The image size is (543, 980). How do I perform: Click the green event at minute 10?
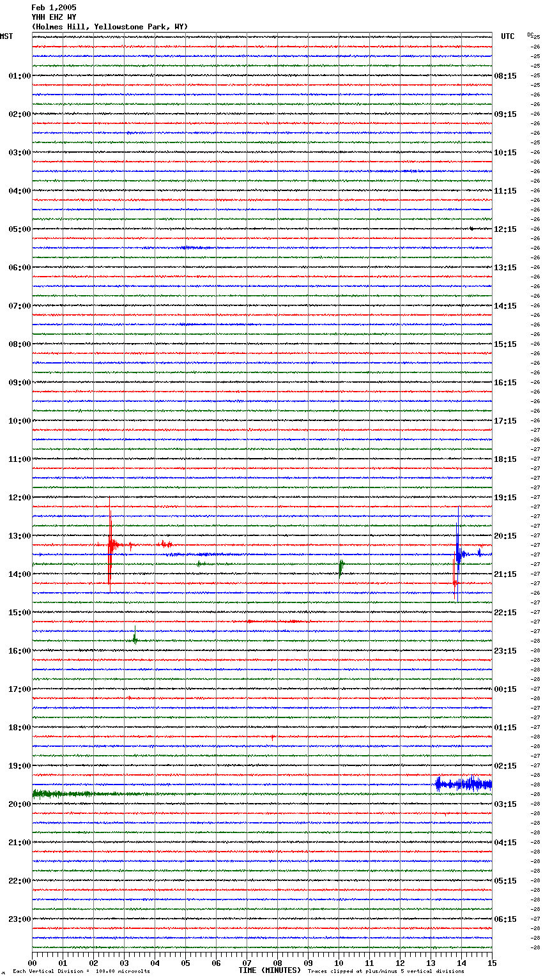pyautogui.click(x=341, y=566)
